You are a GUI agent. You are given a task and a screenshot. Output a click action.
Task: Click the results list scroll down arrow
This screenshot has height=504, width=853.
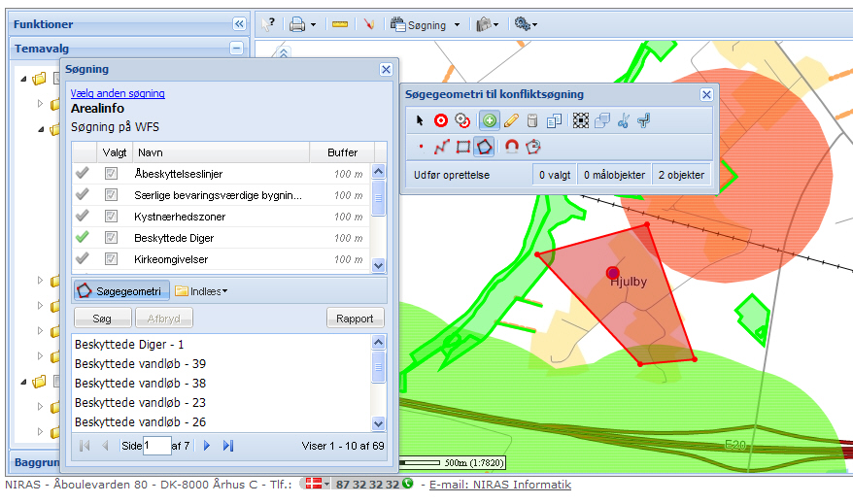point(378,422)
